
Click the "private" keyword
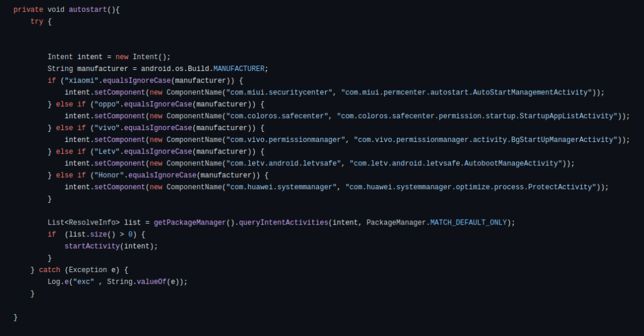[28, 10]
